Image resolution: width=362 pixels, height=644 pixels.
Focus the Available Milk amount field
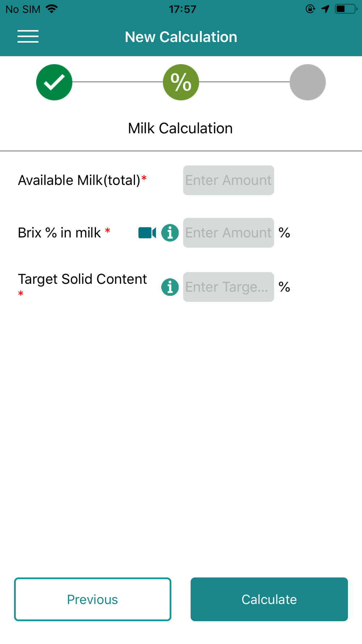[x=228, y=180]
